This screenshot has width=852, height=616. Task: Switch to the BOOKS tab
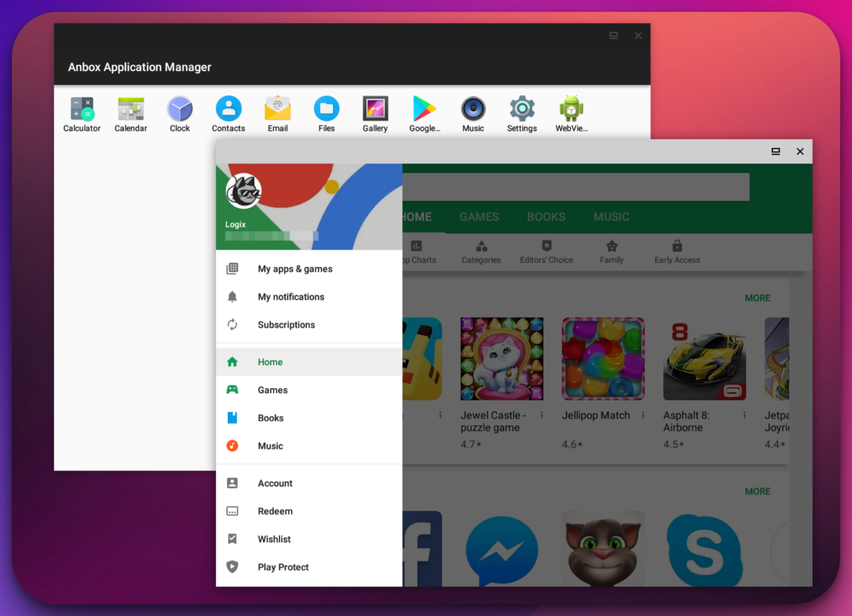tap(546, 217)
